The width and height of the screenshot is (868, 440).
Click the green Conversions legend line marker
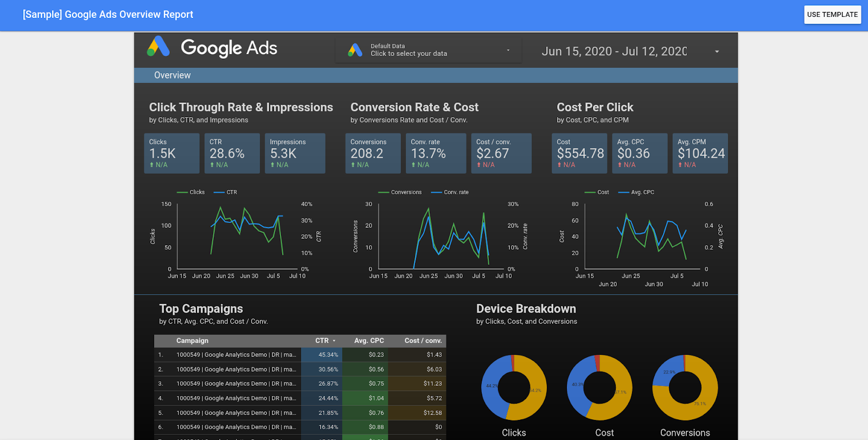click(384, 193)
